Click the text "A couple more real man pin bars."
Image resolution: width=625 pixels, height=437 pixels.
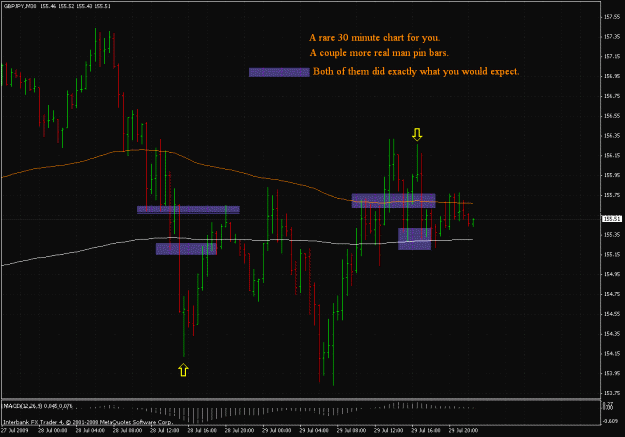point(379,53)
